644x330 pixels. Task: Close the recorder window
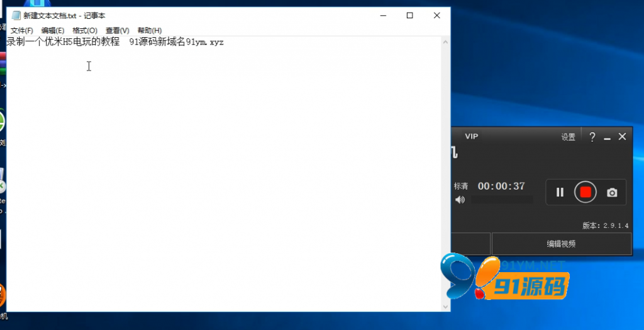point(622,137)
